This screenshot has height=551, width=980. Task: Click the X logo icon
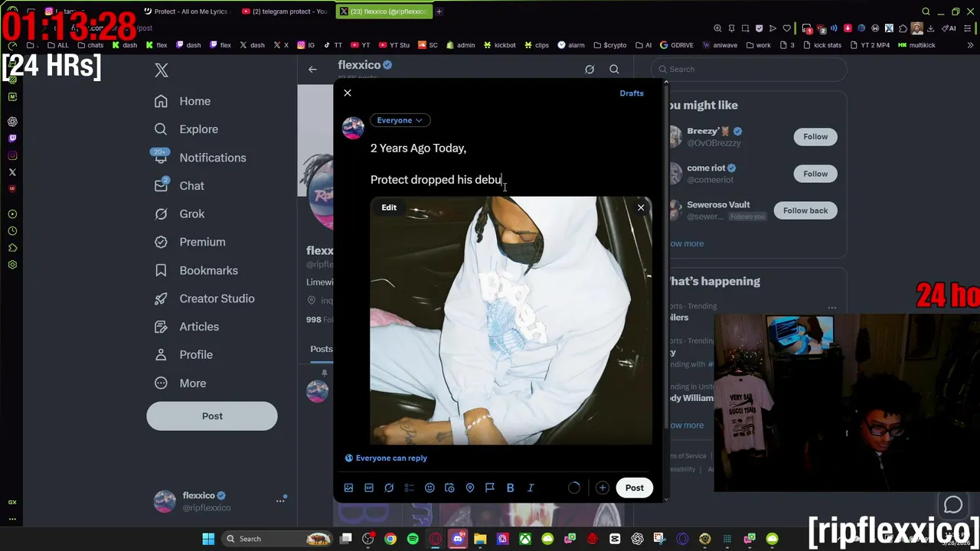tap(162, 70)
